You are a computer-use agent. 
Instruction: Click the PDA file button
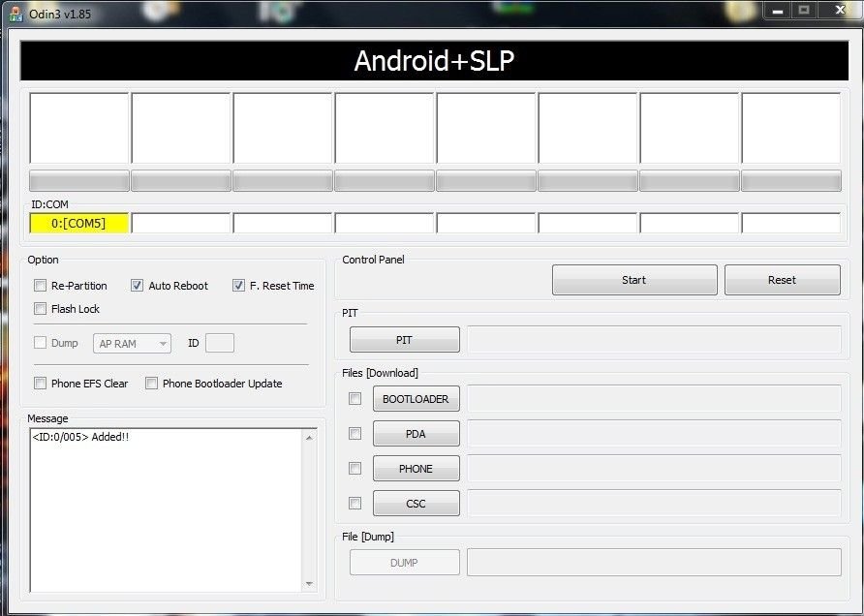click(417, 434)
